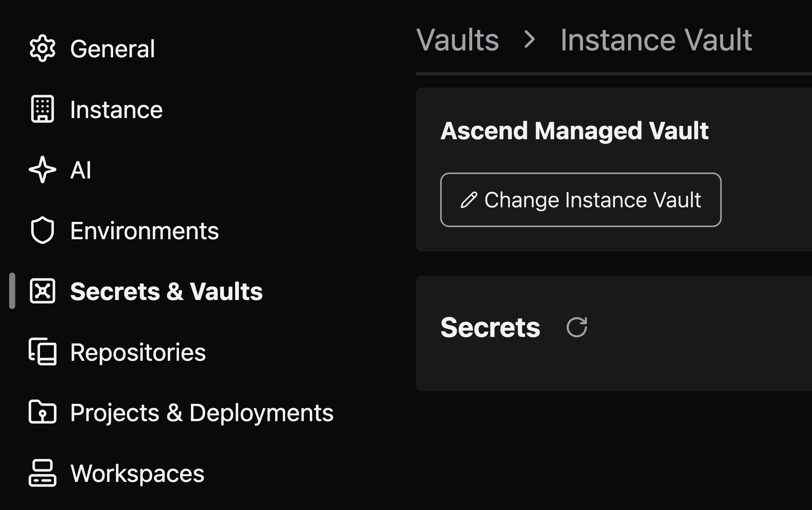Select Repositories in the sidebar

tap(138, 352)
